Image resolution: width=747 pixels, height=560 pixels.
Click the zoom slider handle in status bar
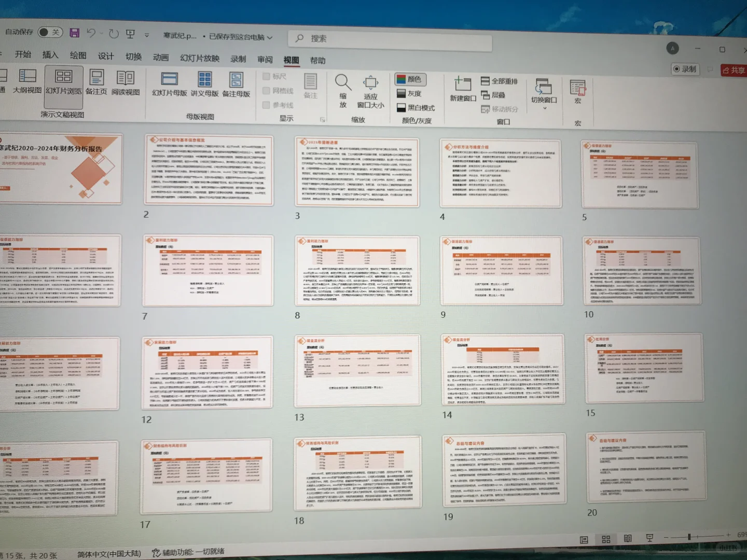pyautogui.click(x=689, y=537)
